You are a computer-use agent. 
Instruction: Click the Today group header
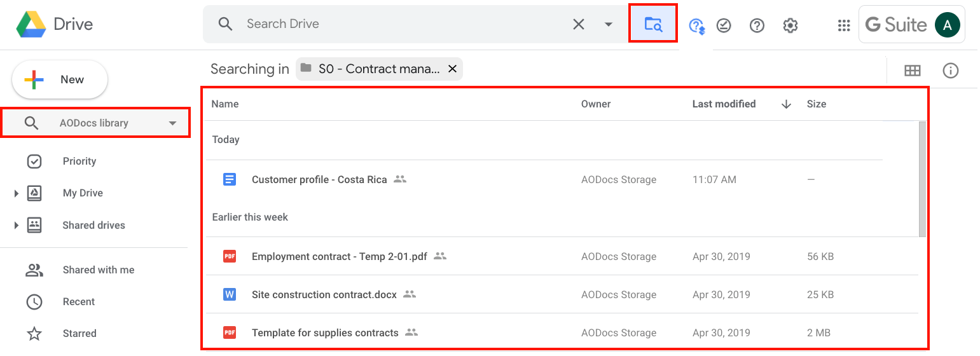[x=226, y=140]
